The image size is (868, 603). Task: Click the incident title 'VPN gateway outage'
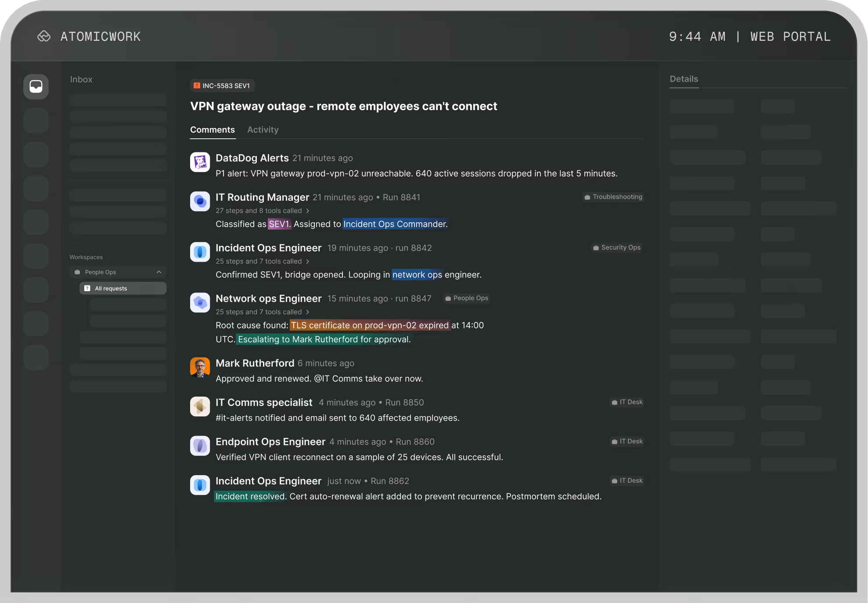[x=344, y=106]
